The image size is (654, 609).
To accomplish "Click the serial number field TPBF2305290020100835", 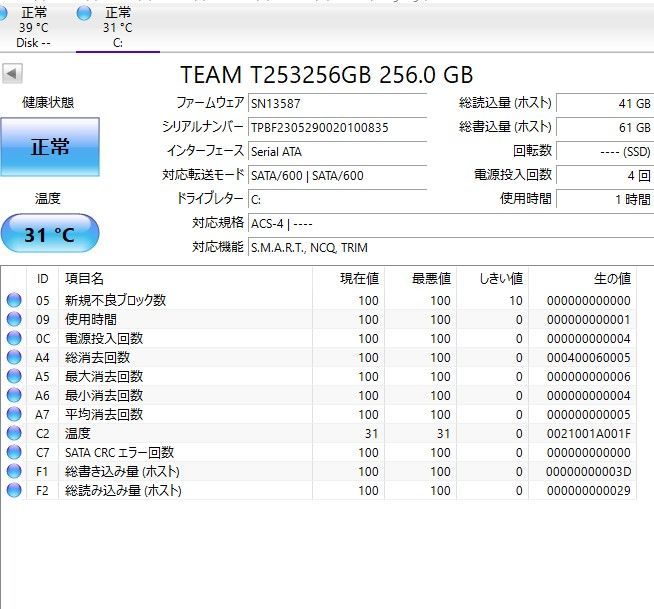I will click(337, 127).
